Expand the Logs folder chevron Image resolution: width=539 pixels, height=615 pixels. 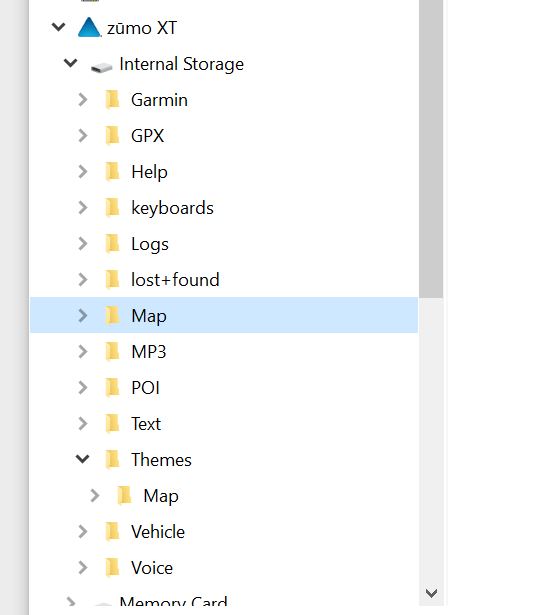point(82,244)
